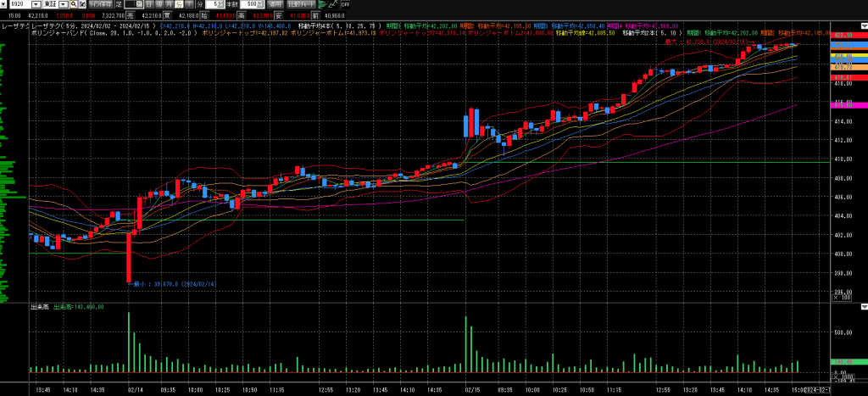Select the 週 weekly timeframe button
The height and width of the screenshot is (396, 868).
click(x=159, y=4)
